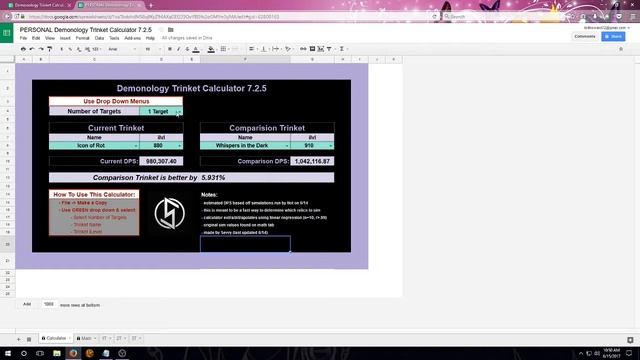
Task: Open Task View in the taskbar
Action: tap(40, 353)
